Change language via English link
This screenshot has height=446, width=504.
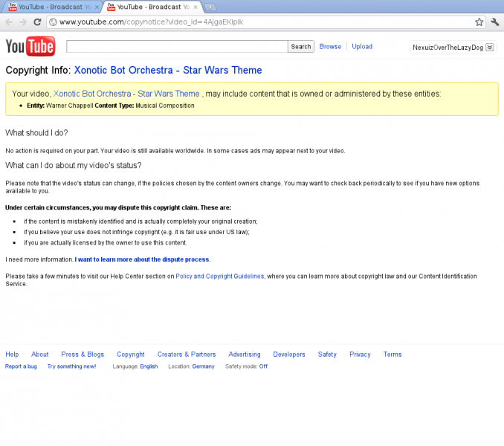pos(149,366)
